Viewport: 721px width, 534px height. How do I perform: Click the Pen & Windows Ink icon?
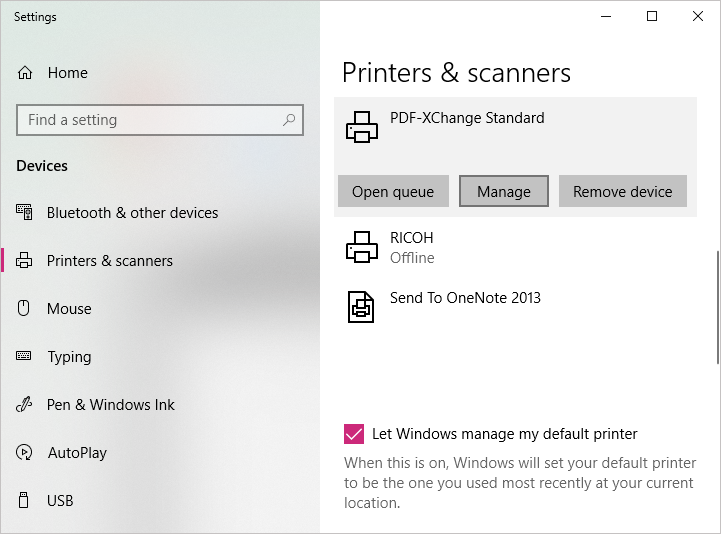click(x=24, y=404)
